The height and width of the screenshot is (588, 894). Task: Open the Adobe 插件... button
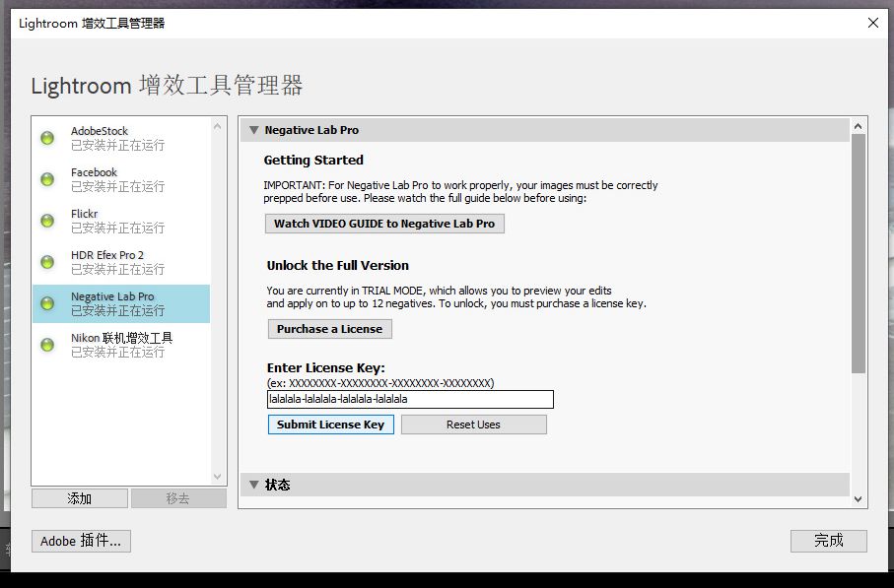coord(81,541)
